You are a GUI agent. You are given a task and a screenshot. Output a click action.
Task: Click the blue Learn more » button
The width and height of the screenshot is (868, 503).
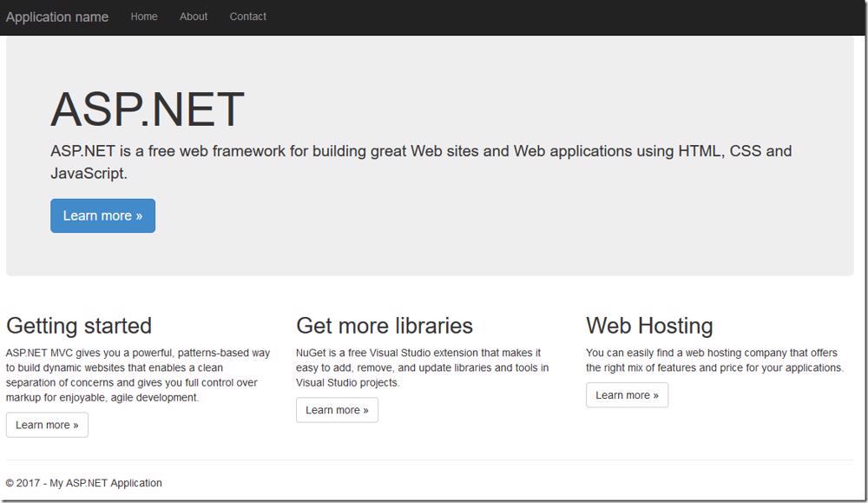tap(103, 215)
